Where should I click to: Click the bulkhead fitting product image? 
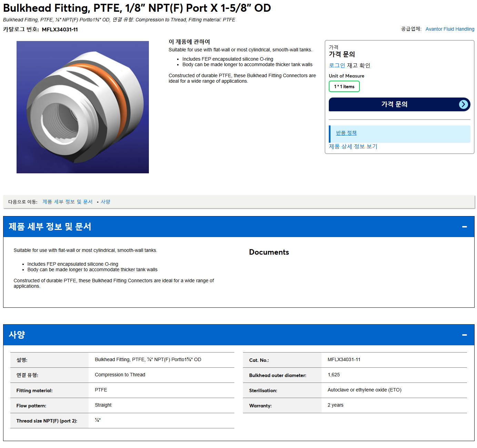click(83, 107)
